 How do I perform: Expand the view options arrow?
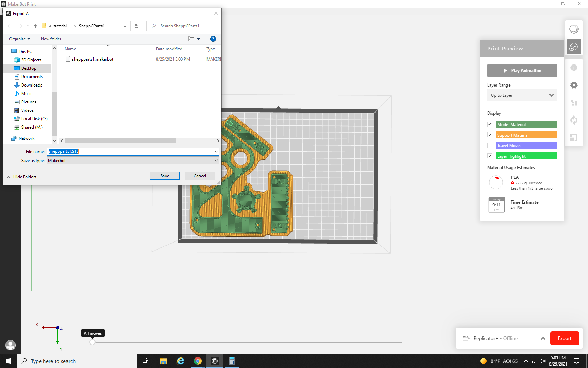tap(199, 39)
